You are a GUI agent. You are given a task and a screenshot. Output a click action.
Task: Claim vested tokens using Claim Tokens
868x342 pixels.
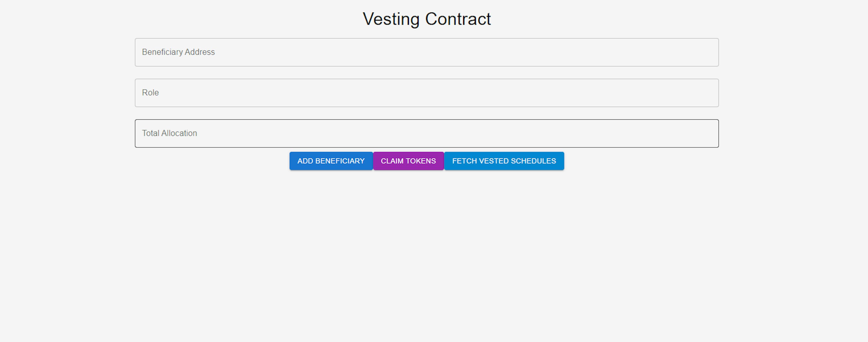pyautogui.click(x=408, y=161)
